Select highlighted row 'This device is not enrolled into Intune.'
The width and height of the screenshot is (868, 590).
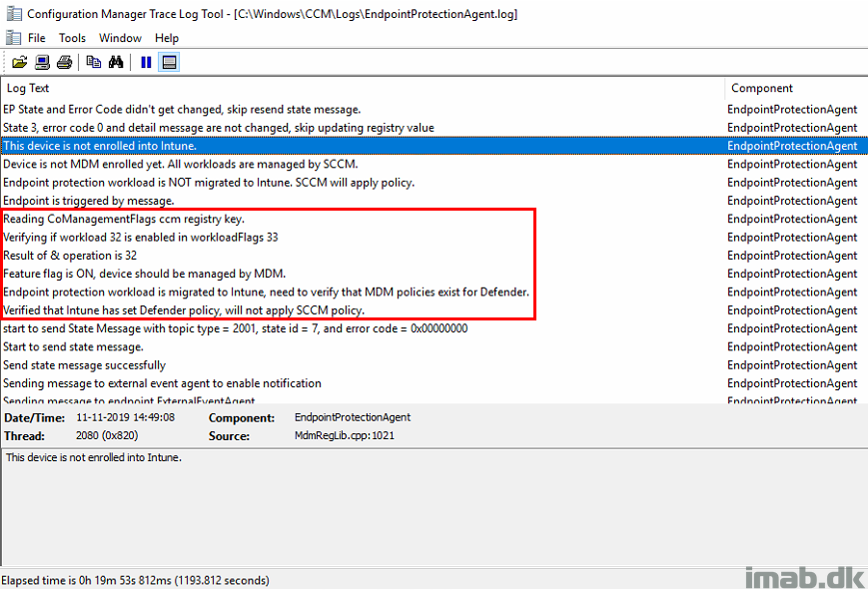click(x=434, y=146)
